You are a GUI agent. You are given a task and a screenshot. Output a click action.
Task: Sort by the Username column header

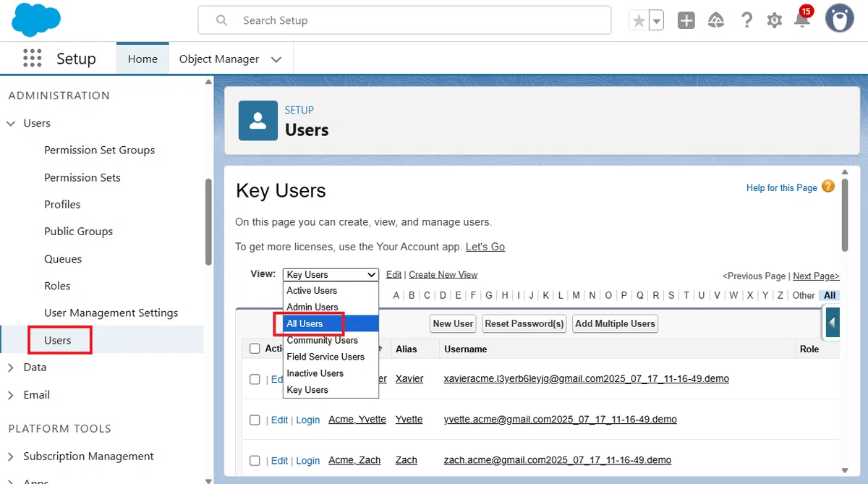pyautogui.click(x=466, y=349)
